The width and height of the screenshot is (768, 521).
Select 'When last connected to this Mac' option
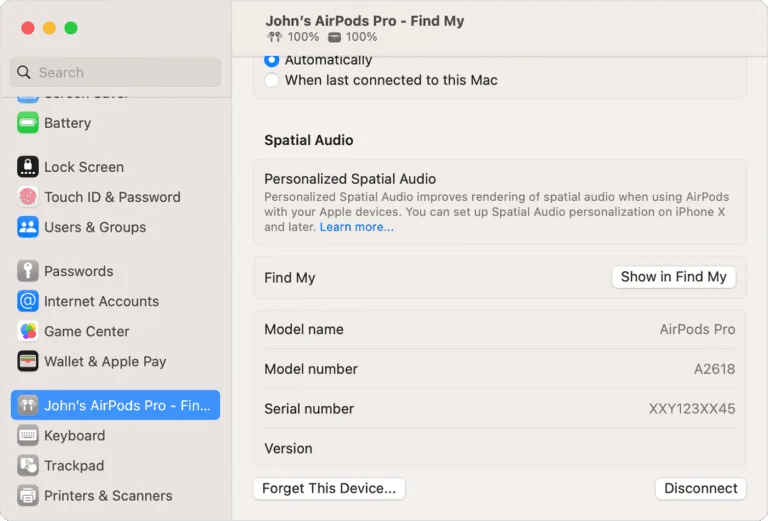tap(272, 80)
